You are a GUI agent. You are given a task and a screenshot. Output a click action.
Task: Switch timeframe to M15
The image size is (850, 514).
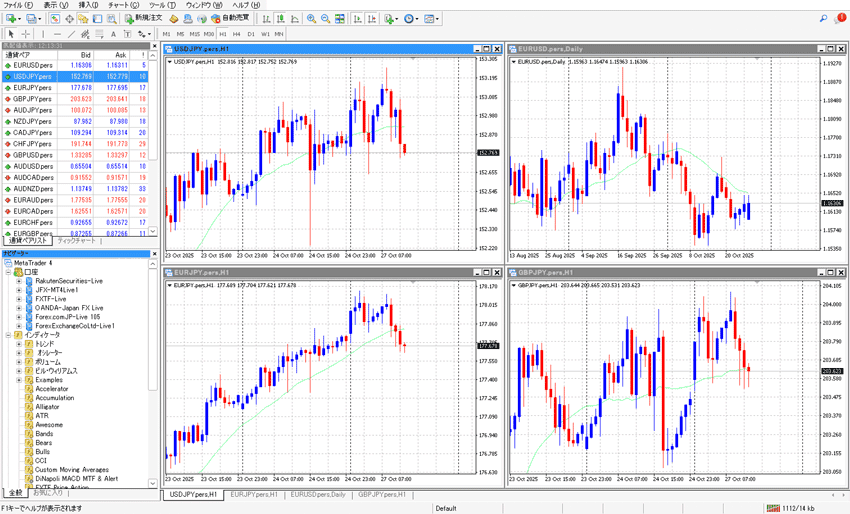pos(195,34)
